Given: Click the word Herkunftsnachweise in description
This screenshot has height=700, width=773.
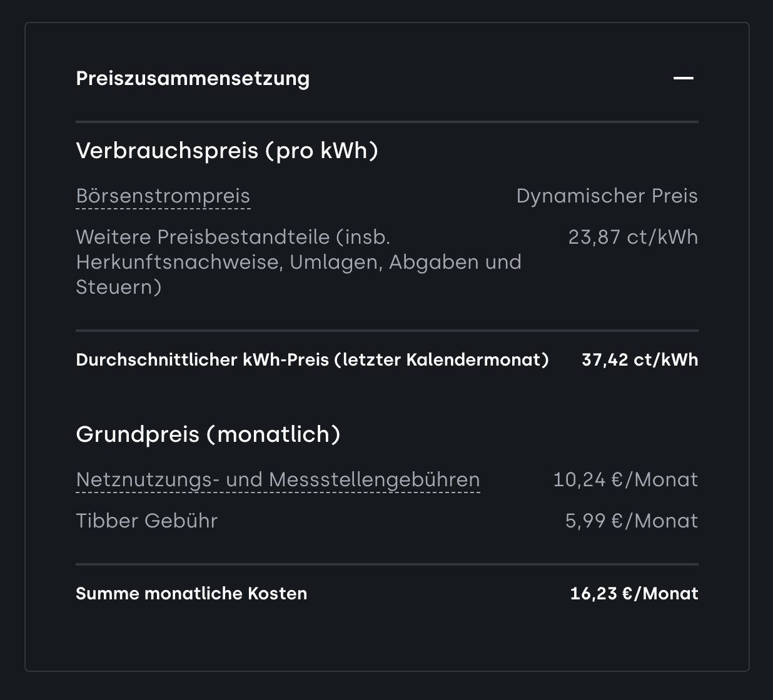Looking at the screenshot, I should point(179,262).
